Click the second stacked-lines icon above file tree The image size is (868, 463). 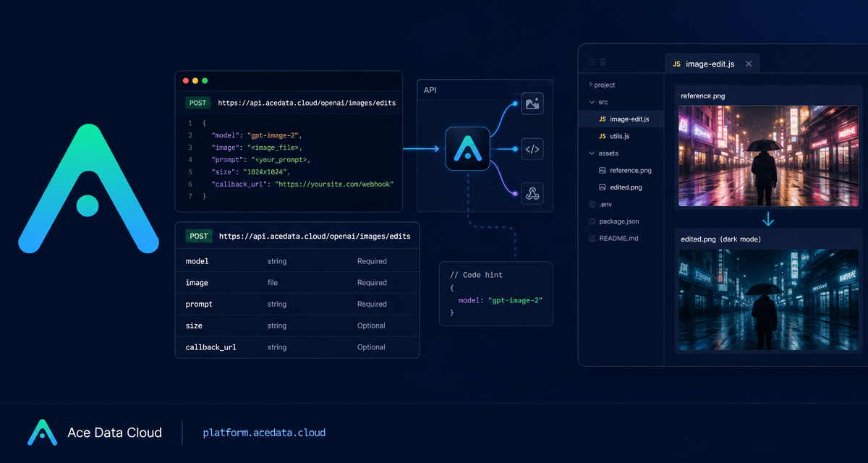tap(603, 62)
